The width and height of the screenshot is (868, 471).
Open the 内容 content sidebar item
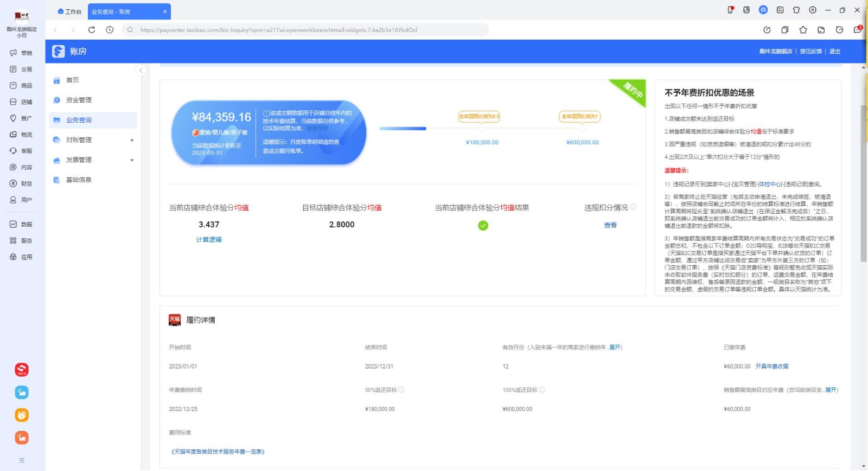(x=22, y=167)
